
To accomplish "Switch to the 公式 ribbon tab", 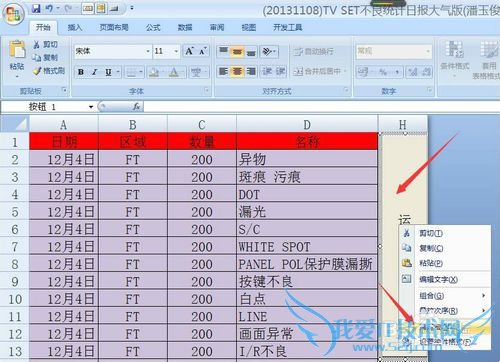I will point(153,27).
